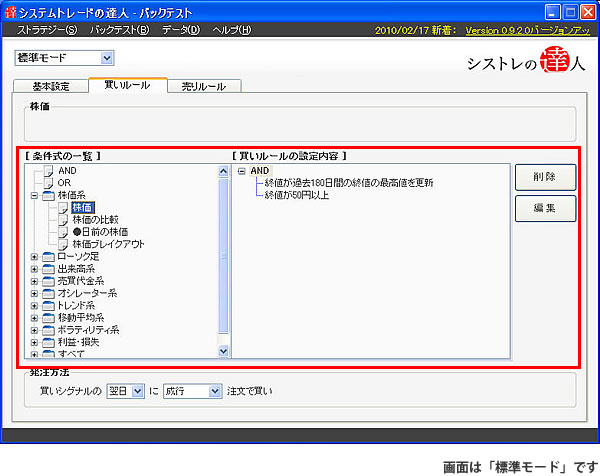Click the 株価ブレイクアウト document icon

[x=64, y=243]
